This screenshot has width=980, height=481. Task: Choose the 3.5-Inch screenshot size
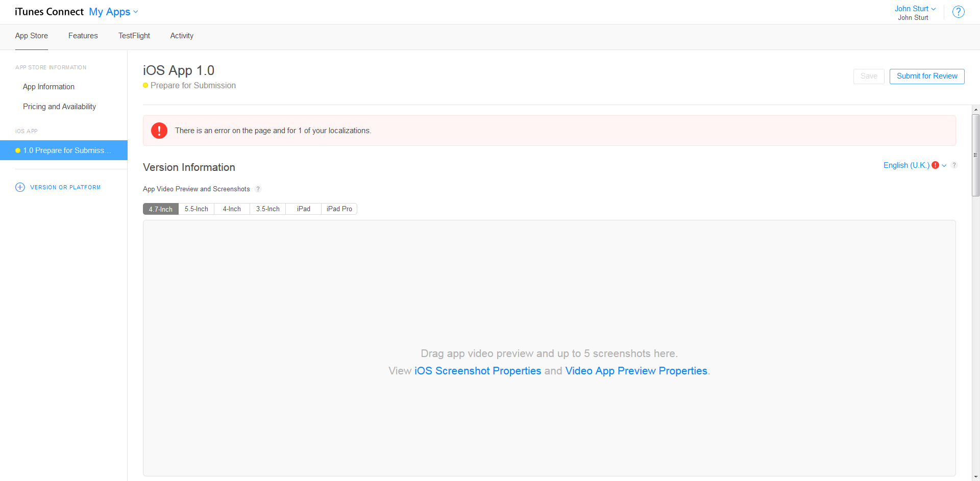[x=268, y=209]
